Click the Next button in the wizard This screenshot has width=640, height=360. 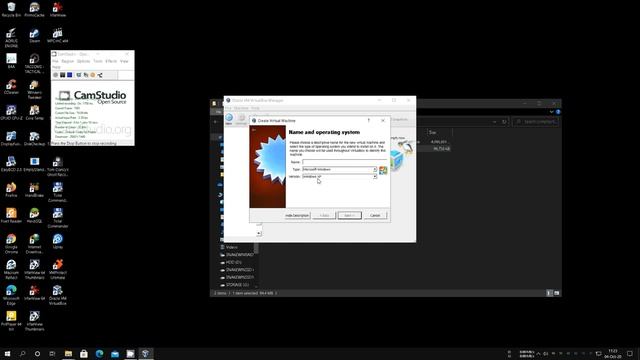[349, 216]
